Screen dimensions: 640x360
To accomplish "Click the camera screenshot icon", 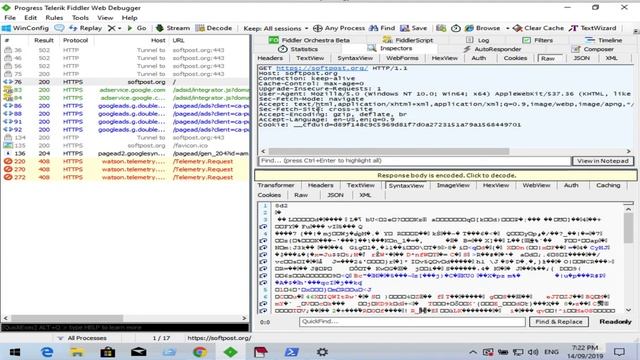I will [x=441, y=28].
